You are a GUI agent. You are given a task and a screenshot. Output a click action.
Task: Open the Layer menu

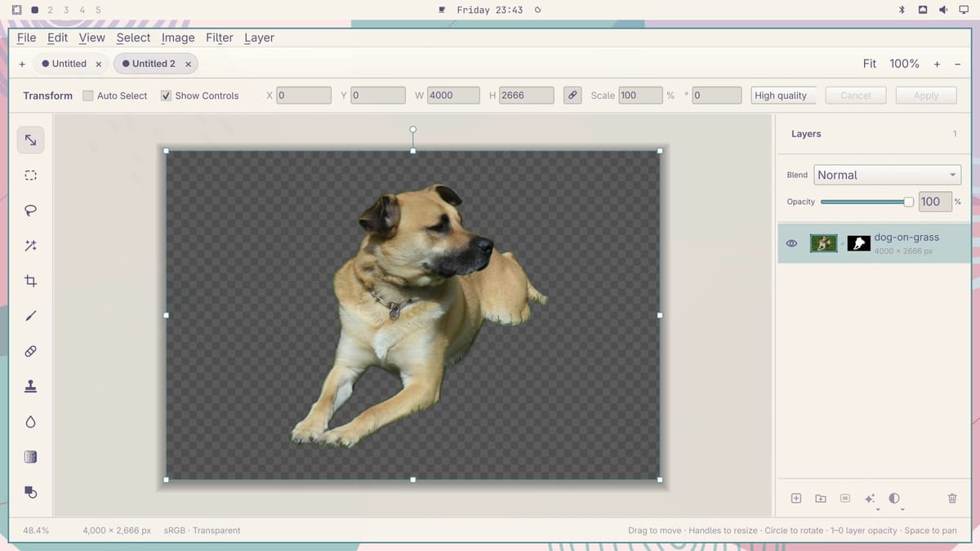point(259,38)
